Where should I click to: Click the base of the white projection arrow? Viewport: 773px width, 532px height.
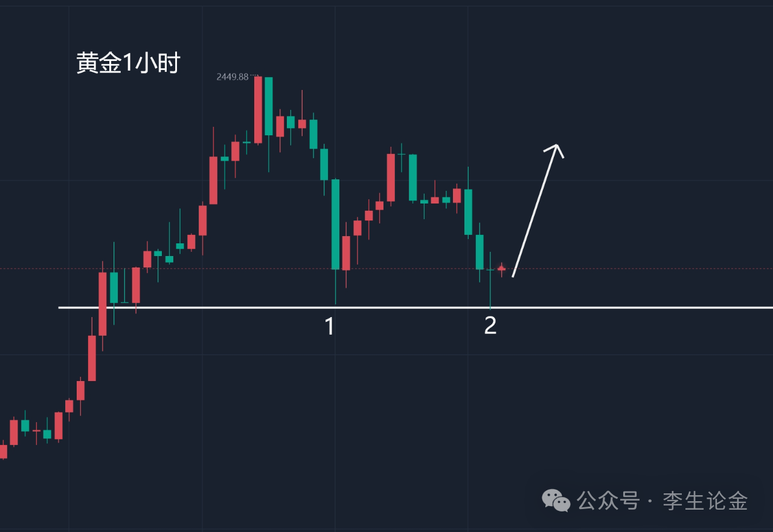click(514, 275)
